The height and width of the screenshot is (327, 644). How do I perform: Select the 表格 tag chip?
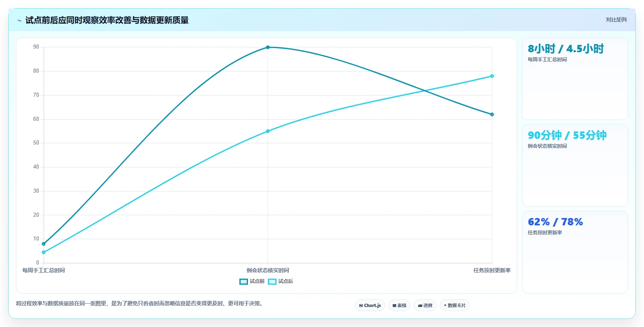(x=399, y=305)
